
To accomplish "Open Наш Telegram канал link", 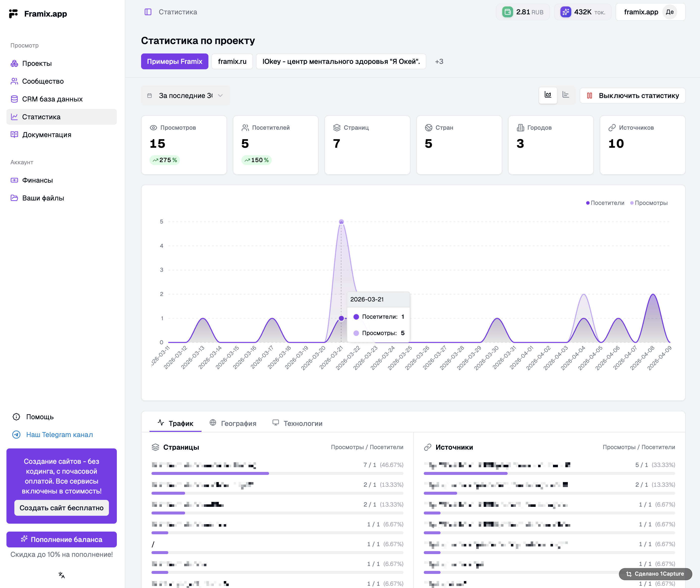I will (59, 435).
